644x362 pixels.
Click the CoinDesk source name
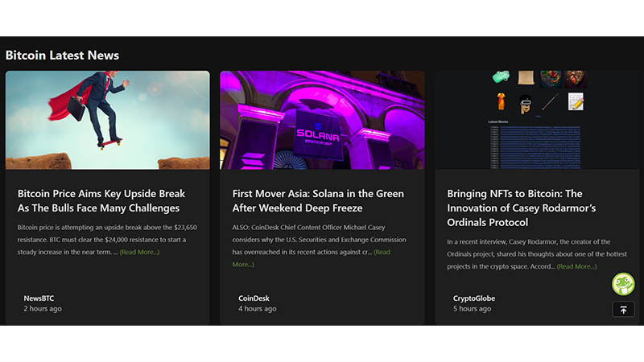point(254,298)
